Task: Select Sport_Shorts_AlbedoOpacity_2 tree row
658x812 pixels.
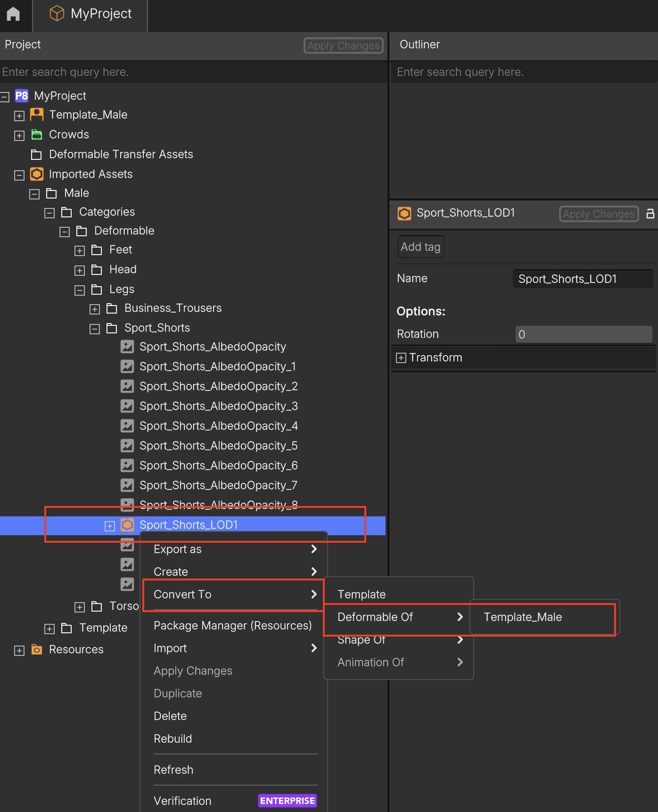Action: tap(193, 386)
